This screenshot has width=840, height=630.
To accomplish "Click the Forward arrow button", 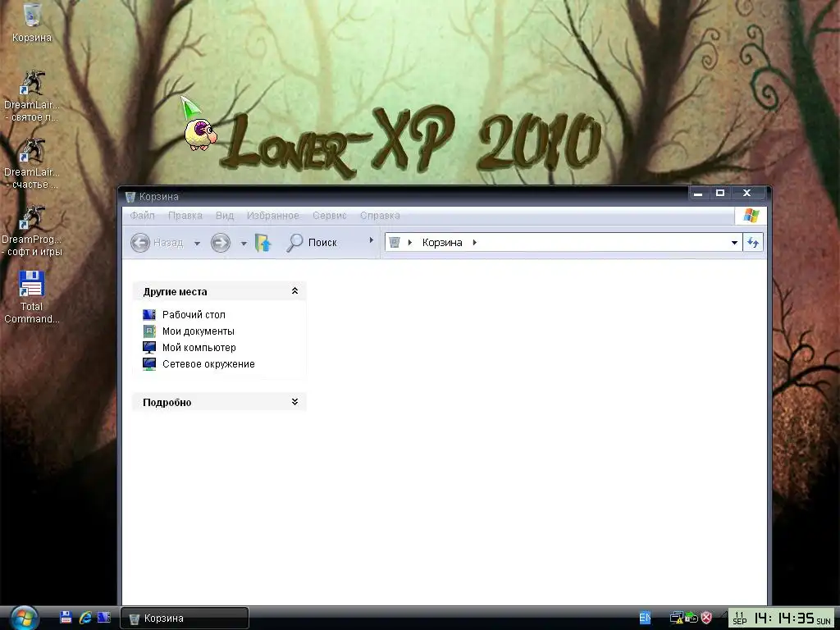I will point(220,243).
